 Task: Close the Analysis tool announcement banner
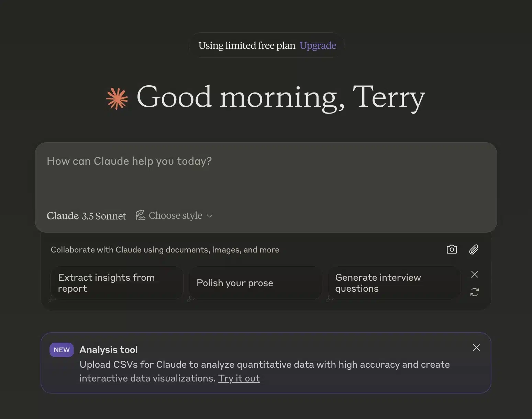476,347
